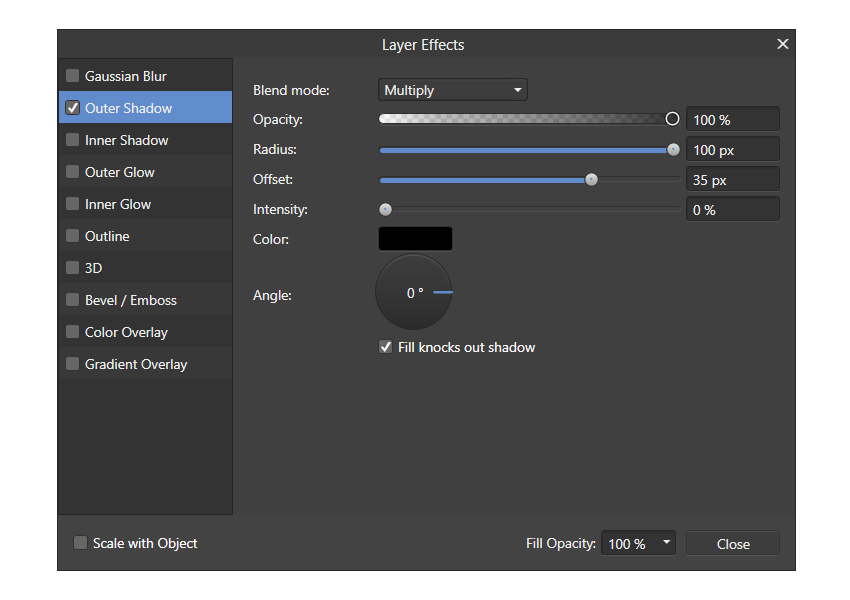Viewport: 850px width, 600px height.
Task: Toggle the Scale with Object option
Action: point(79,542)
